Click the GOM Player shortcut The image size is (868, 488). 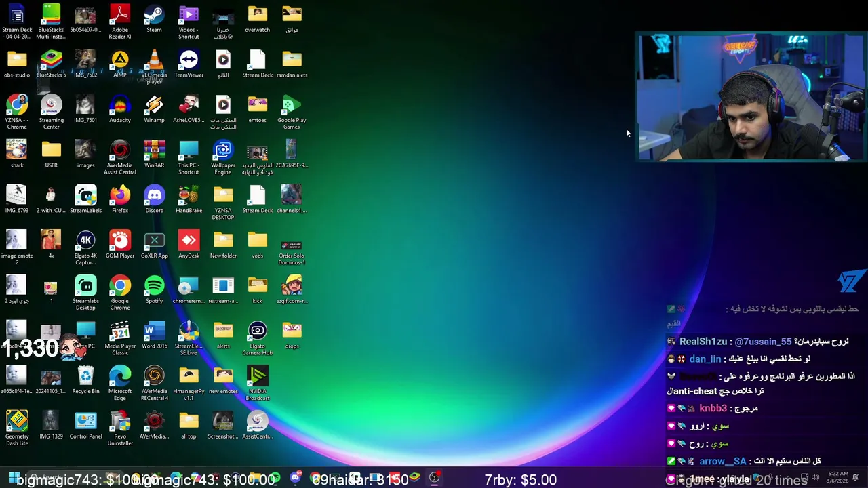coord(120,245)
